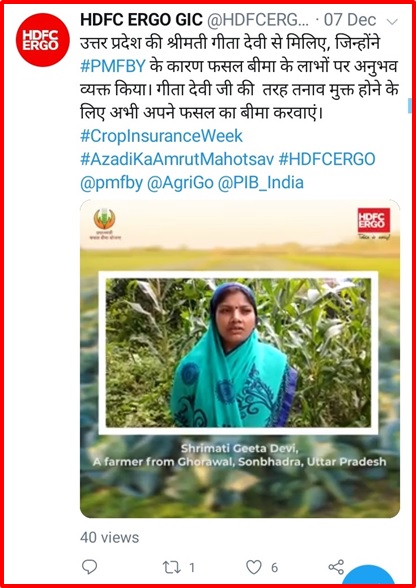Tap the share icon below the tweet
Image resolution: width=416 pixels, height=588 pixels.
click(x=336, y=567)
